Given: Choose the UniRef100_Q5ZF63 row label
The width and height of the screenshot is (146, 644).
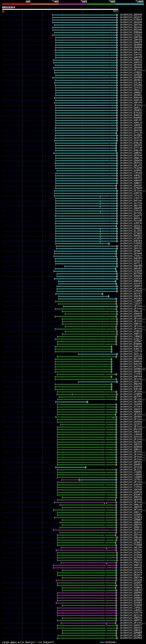Looking at the screenshot, I should pos(131,163).
